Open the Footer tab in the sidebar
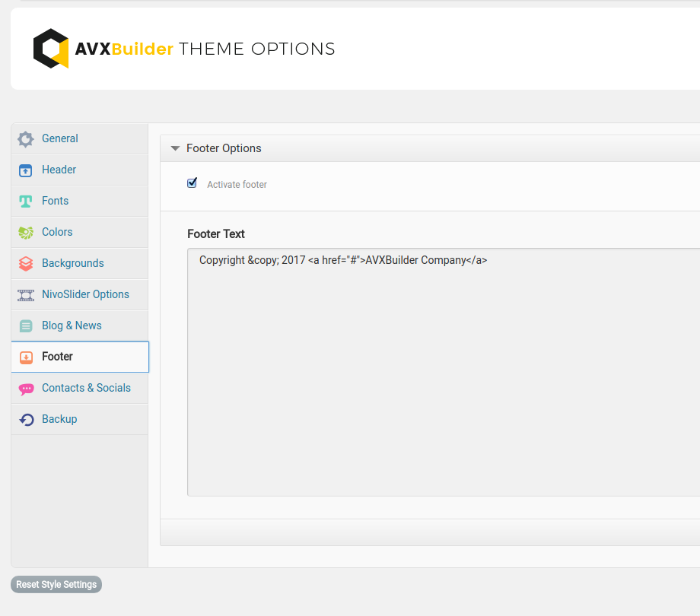The height and width of the screenshot is (616, 700). point(57,356)
